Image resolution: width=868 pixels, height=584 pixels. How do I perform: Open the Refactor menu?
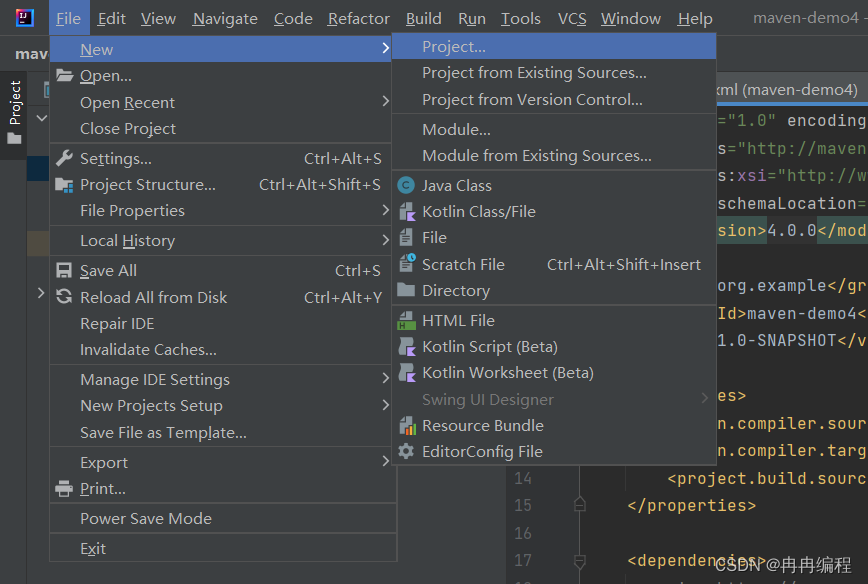tap(358, 19)
